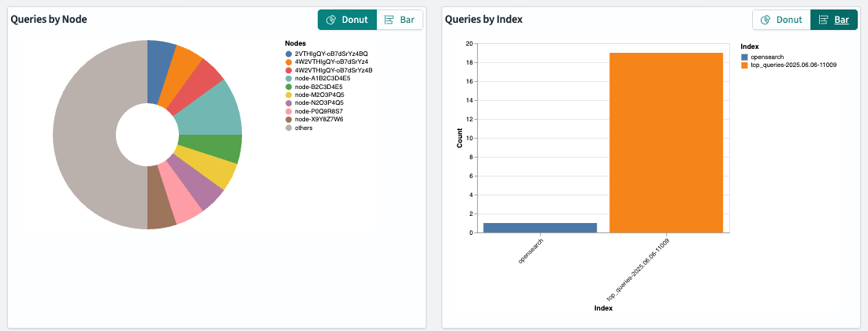Click the 20 y-axis tick label
Viewport: 868px width, 331px height.
tap(469, 43)
